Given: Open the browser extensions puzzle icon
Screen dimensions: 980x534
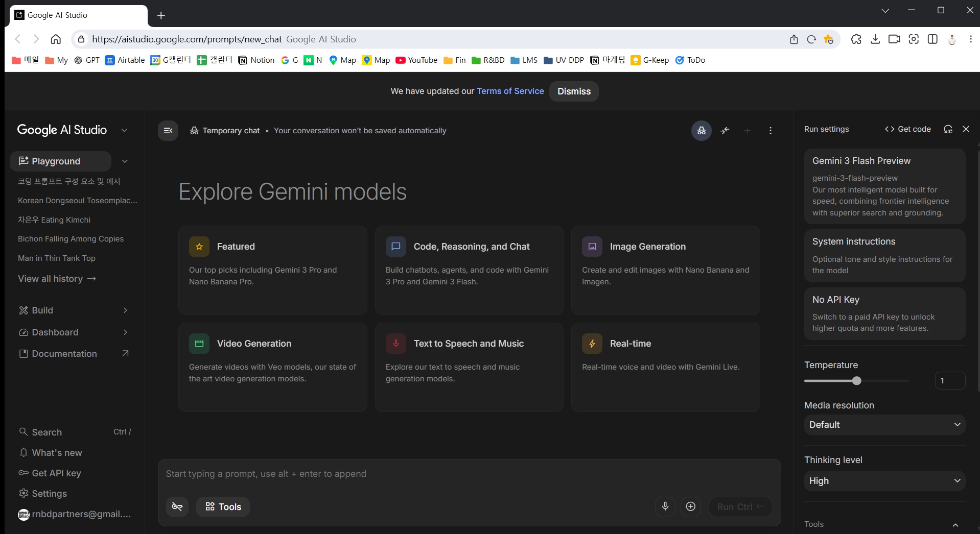Looking at the screenshot, I should pos(856,39).
